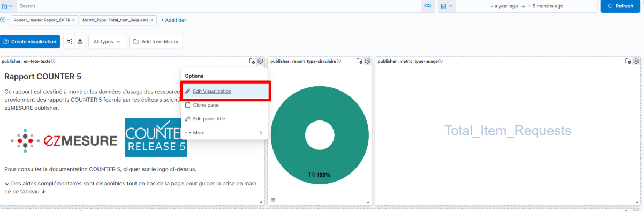This screenshot has height=211, width=644.
Task: Toggle the pie chart legend list icon
Action: coord(273,200)
